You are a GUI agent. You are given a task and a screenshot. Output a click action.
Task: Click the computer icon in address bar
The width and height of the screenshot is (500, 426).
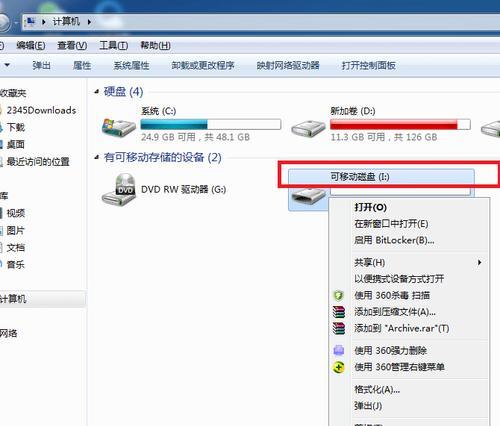[x=31, y=22]
